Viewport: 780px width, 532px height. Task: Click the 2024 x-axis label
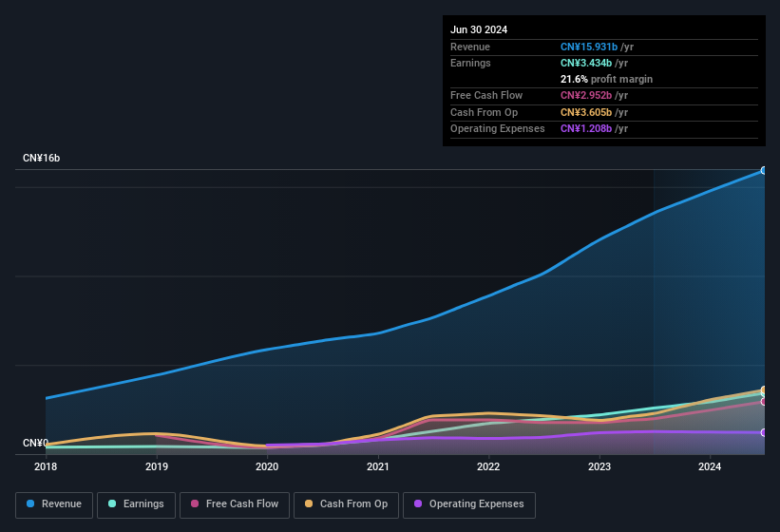pyautogui.click(x=710, y=466)
